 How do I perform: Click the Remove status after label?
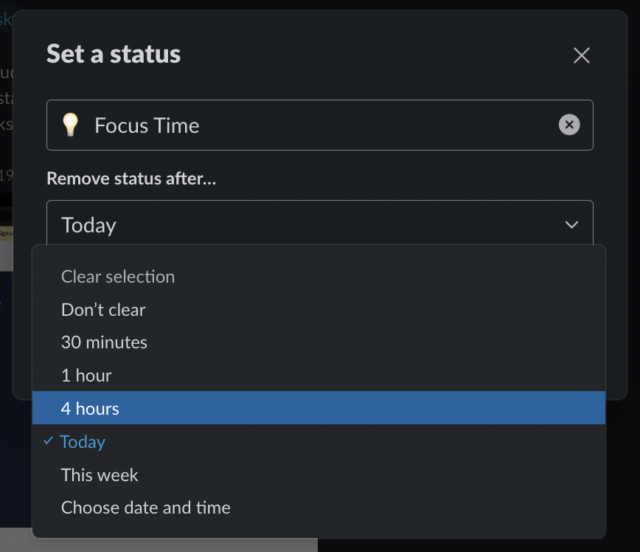(x=131, y=179)
